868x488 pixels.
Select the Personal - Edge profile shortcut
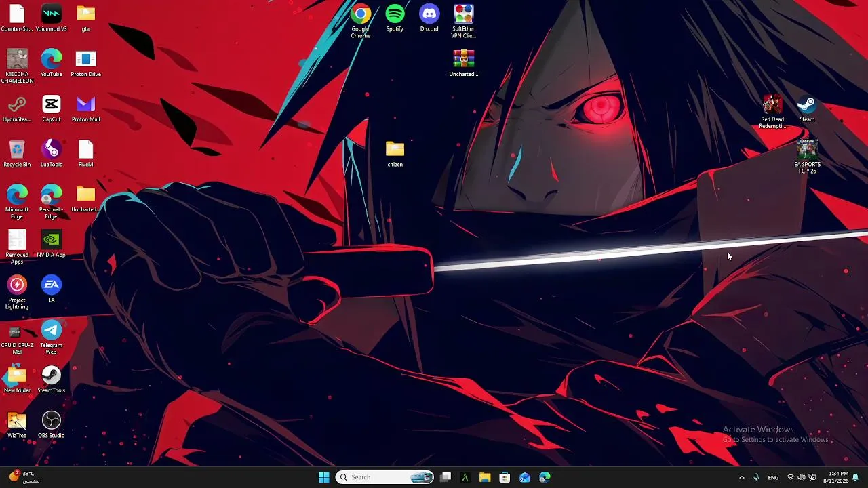click(52, 202)
